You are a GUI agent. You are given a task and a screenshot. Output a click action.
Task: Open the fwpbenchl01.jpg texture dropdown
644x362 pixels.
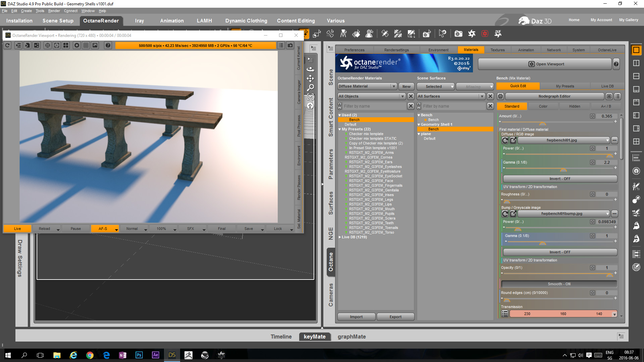point(564,140)
